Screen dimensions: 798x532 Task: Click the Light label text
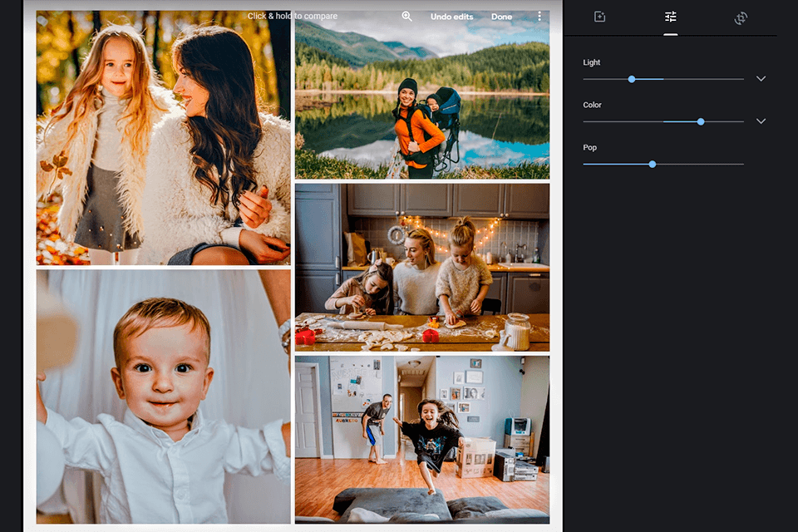pyautogui.click(x=592, y=62)
